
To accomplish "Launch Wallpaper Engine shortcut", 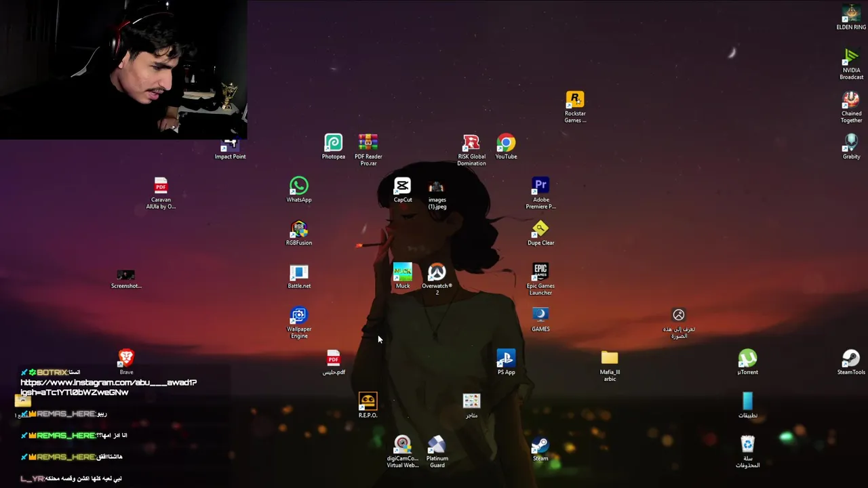I will pos(299,323).
